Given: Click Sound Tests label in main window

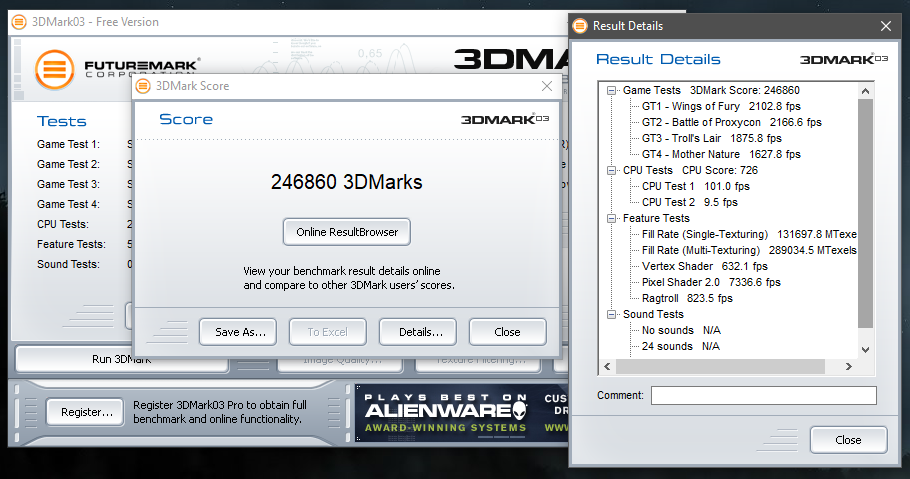Looking at the screenshot, I should coord(68,264).
